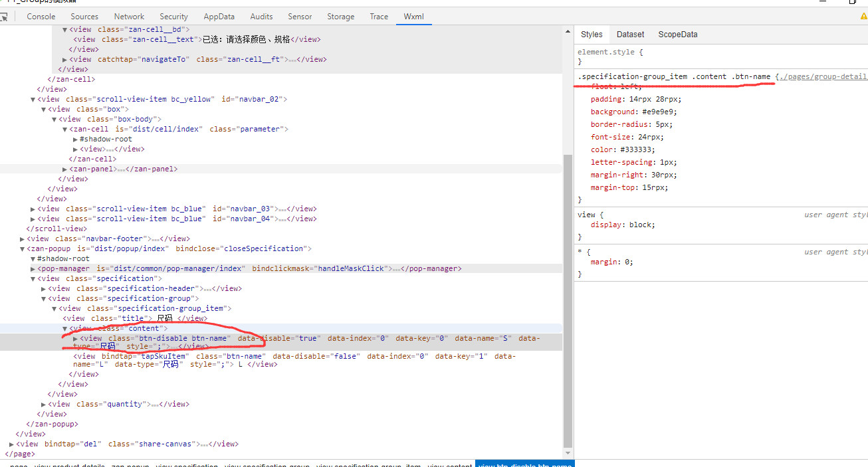Screen dimensions: 868x467
Task: Switch to the ScopeData tab
Action: click(x=678, y=35)
